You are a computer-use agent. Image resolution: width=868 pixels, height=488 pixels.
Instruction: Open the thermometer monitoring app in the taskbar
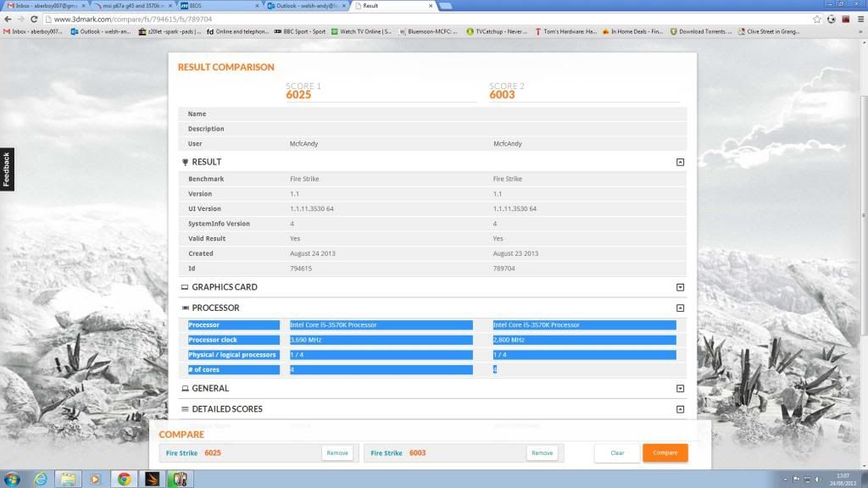click(x=180, y=480)
